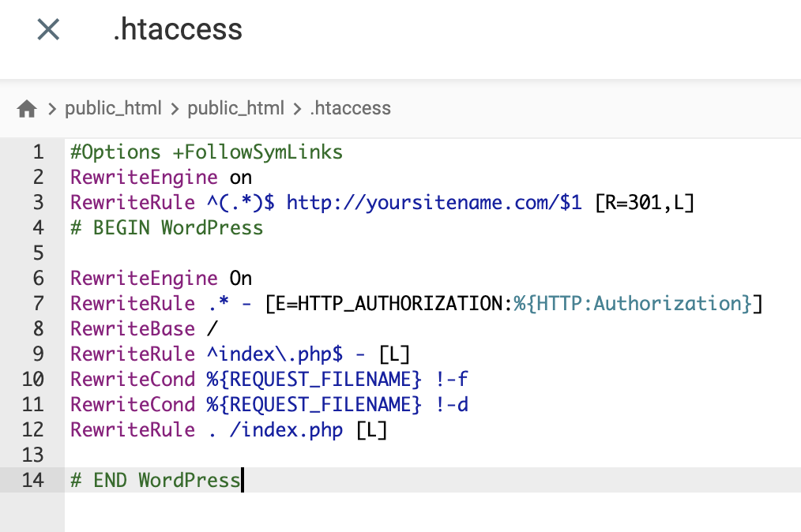Click the [R=301,L] flag on line 3

pyautogui.click(x=644, y=202)
